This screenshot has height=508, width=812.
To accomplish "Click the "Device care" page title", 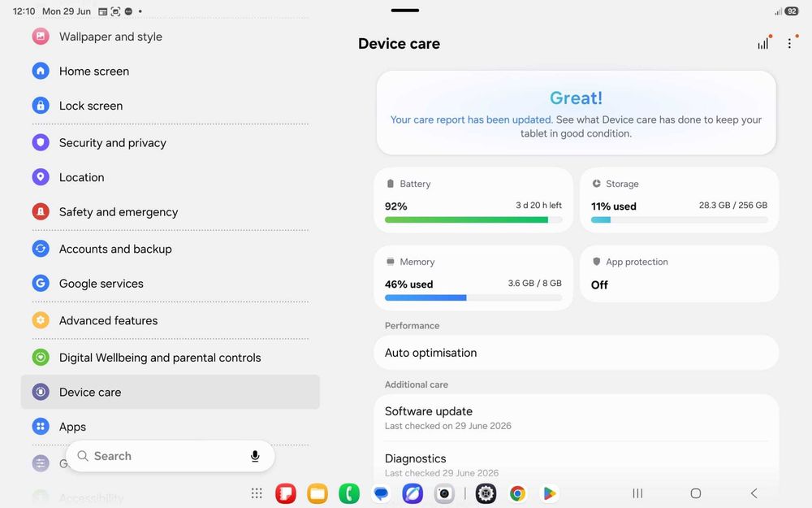I will click(x=400, y=44).
